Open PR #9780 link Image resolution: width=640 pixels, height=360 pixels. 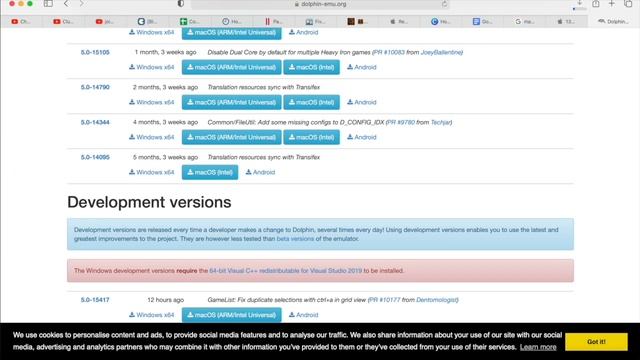(x=401, y=122)
